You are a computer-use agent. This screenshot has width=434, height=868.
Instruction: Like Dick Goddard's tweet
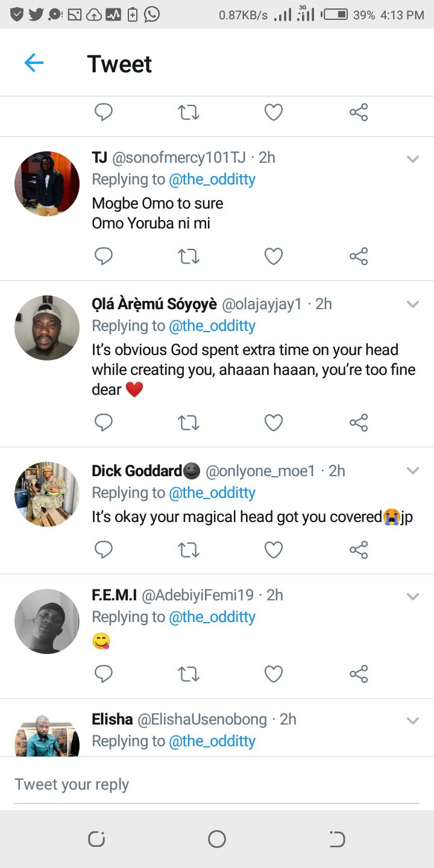274,550
